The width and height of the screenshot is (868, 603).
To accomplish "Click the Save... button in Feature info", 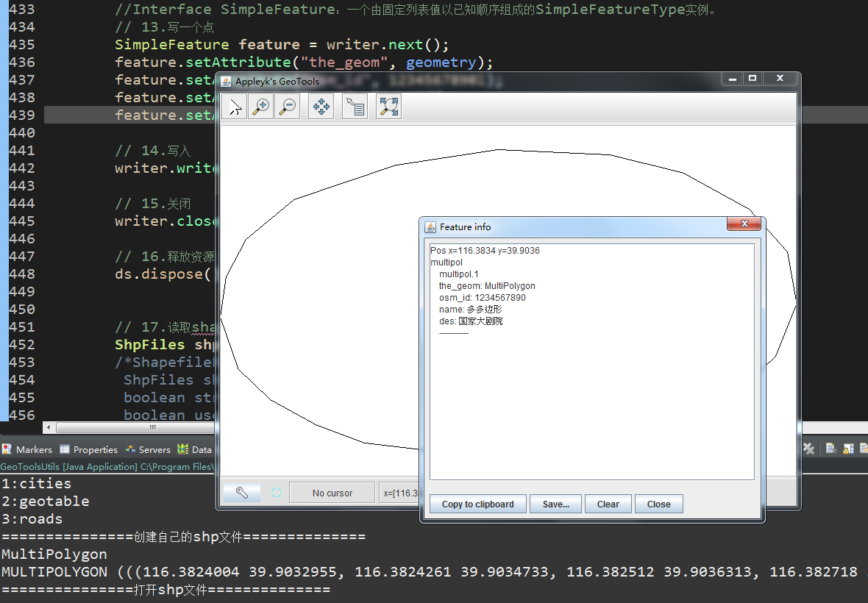I will 556,504.
